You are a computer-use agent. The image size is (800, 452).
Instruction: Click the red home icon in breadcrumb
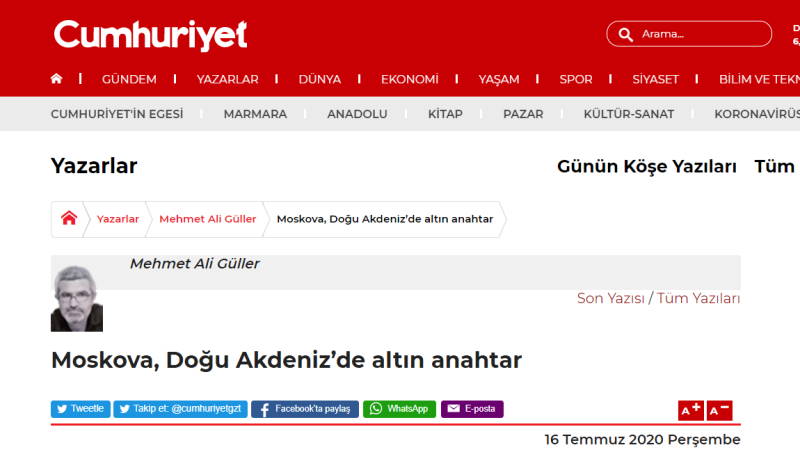pos(69,219)
